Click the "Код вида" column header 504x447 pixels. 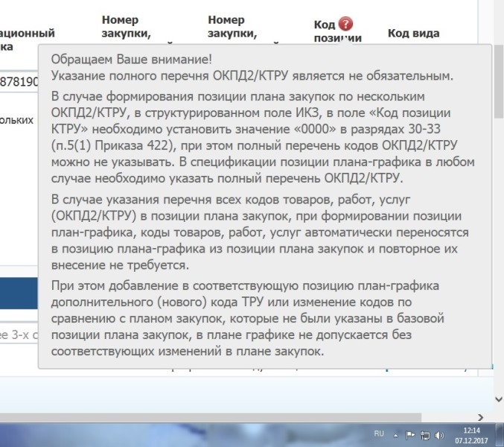click(413, 33)
